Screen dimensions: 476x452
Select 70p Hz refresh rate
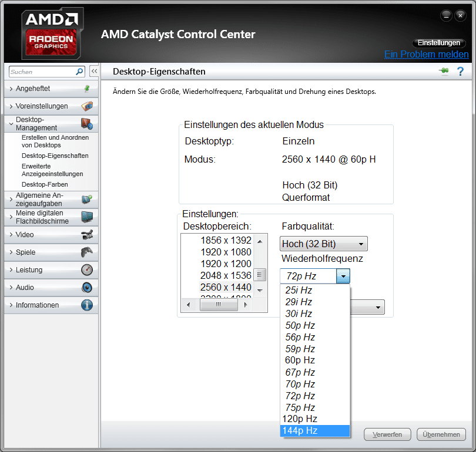tap(315, 384)
